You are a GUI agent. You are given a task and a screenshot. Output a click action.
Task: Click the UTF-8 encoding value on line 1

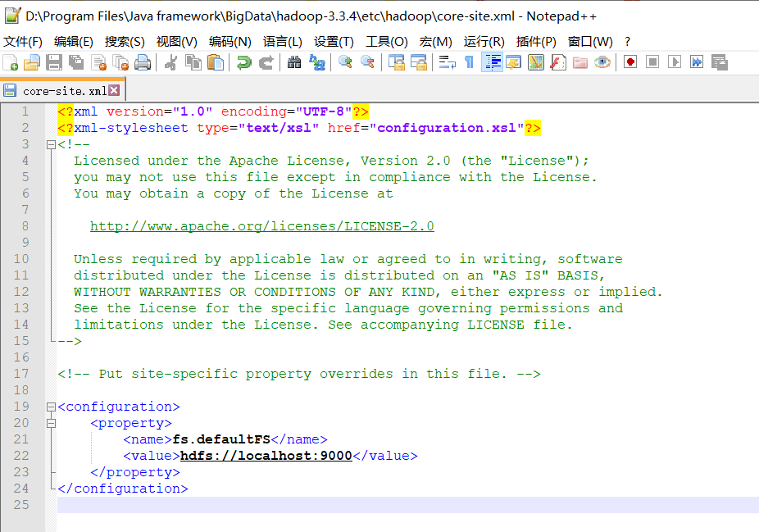(x=323, y=111)
